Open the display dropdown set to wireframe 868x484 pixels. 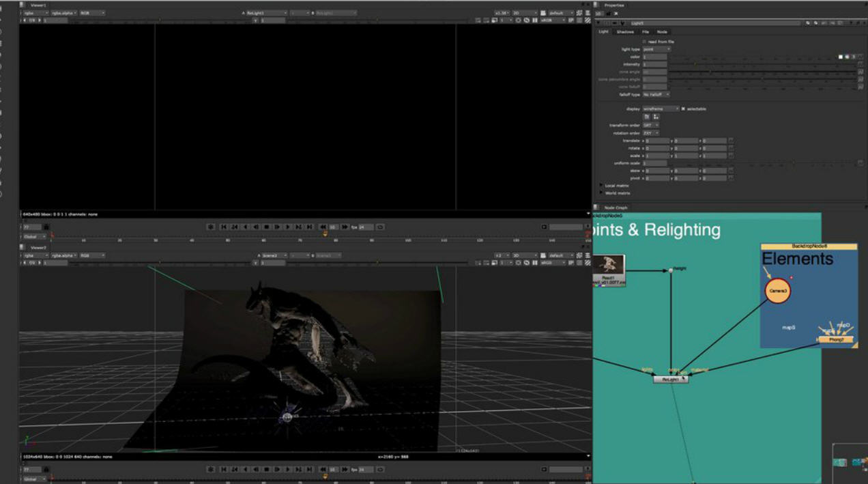(x=661, y=108)
